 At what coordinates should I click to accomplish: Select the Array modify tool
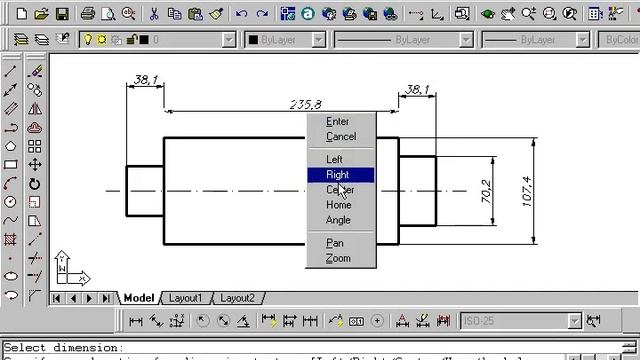point(35,146)
